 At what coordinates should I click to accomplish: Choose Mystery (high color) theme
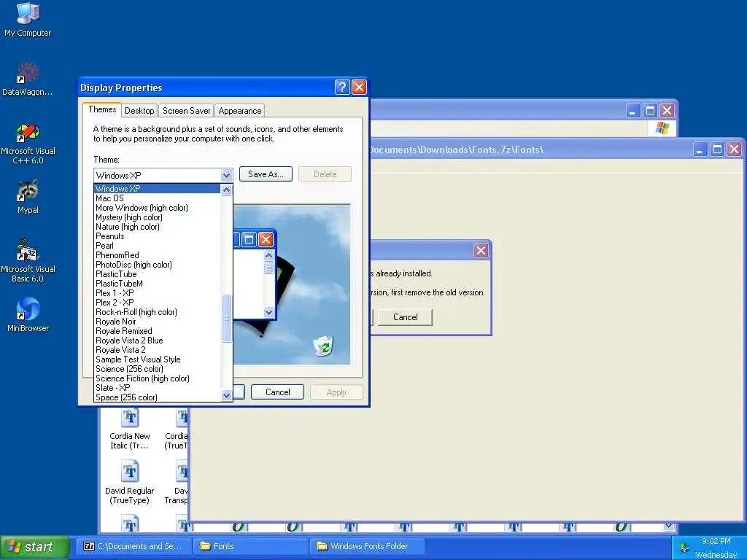(x=158, y=217)
